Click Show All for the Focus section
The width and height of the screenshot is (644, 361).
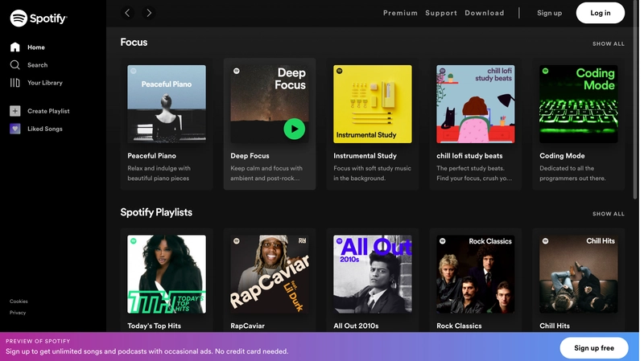click(609, 43)
